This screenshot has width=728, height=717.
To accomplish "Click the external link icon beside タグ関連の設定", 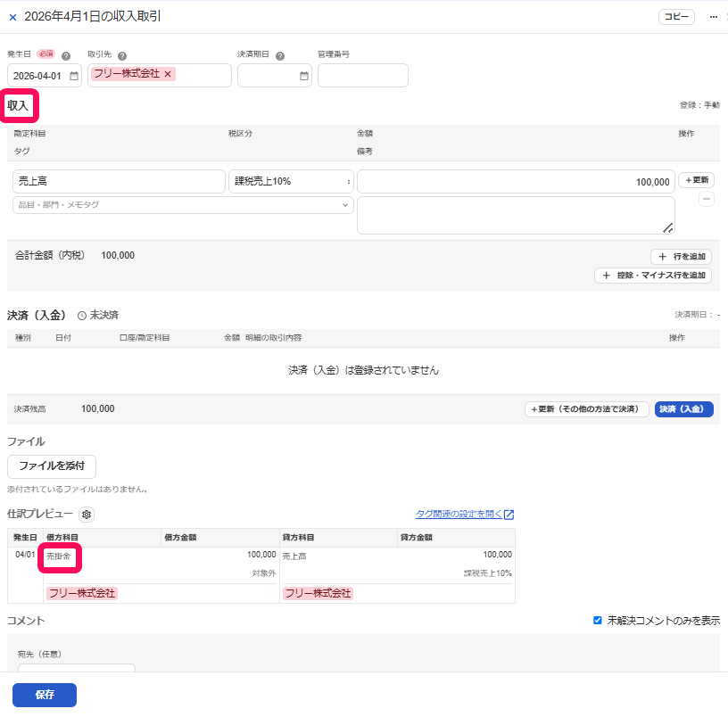I will [x=509, y=515].
